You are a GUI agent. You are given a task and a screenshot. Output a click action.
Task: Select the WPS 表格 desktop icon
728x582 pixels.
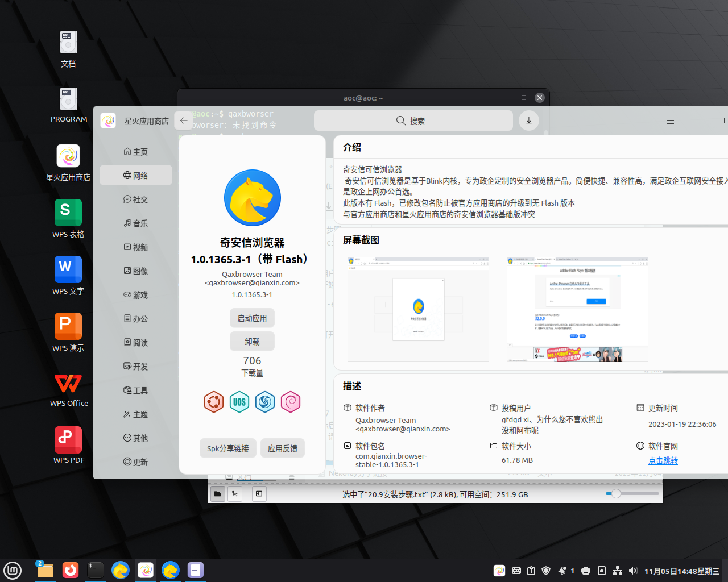[x=68, y=219]
